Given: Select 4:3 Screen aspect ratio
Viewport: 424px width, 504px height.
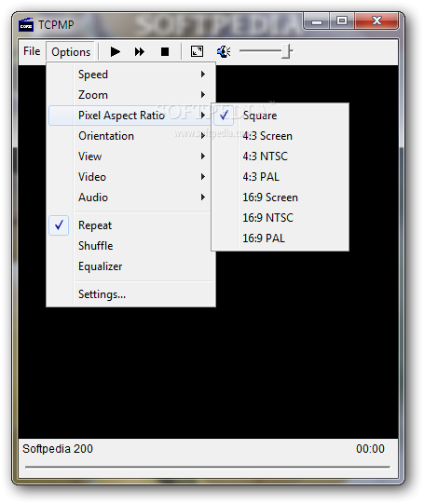Looking at the screenshot, I should click(x=280, y=136).
